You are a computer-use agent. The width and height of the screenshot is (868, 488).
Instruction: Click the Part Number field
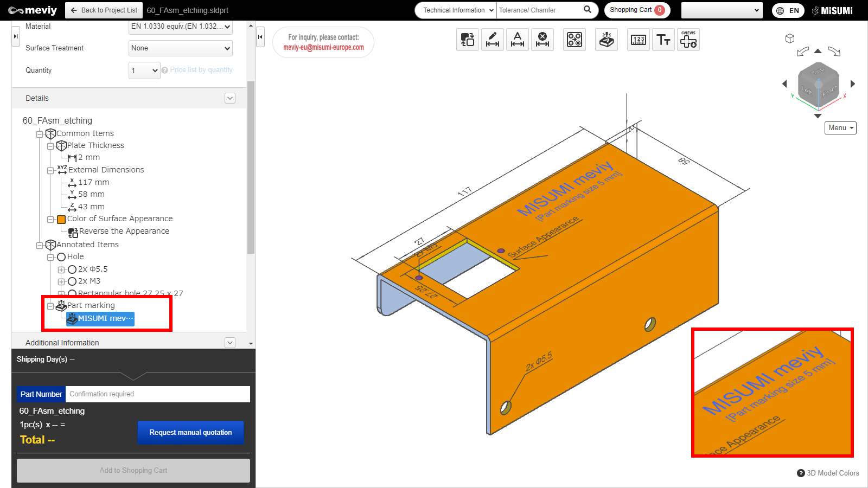158,394
